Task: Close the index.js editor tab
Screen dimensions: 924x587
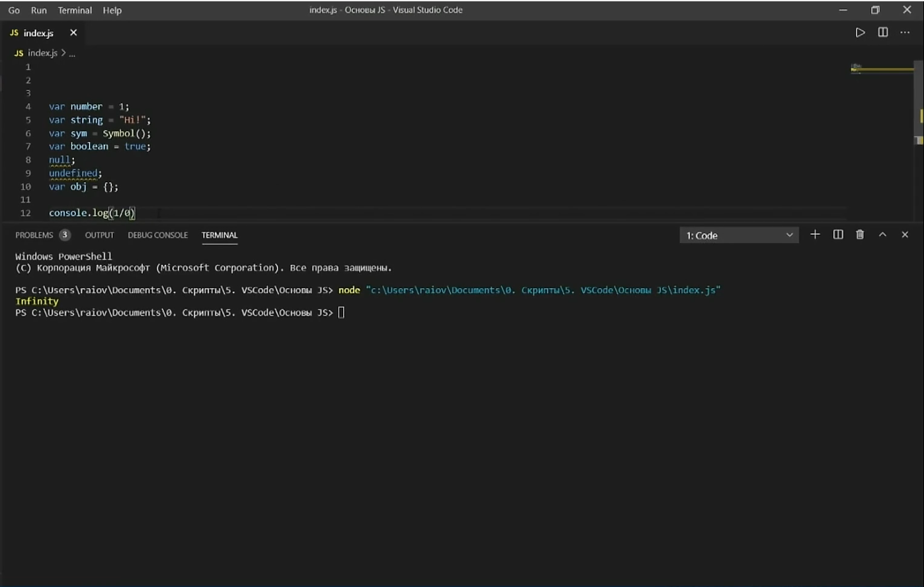Action: 73,32
